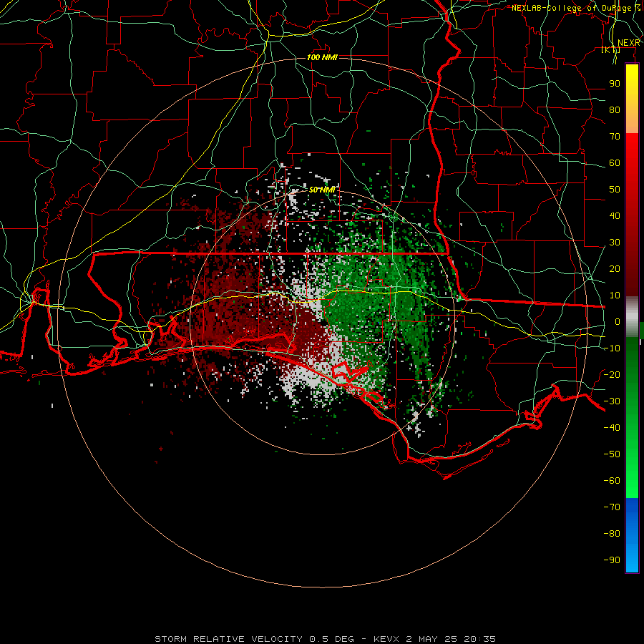This screenshot has width=644, height=644.
Task: Select the positive 90 value on velocity scale
Action: 615,84
